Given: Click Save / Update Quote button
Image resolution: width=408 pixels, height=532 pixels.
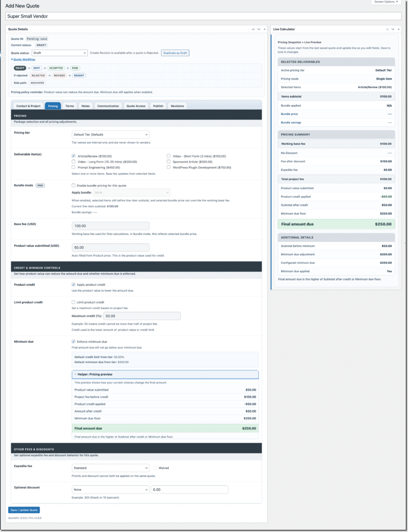Looking at the screenshot, I should [x=24, y=510].
